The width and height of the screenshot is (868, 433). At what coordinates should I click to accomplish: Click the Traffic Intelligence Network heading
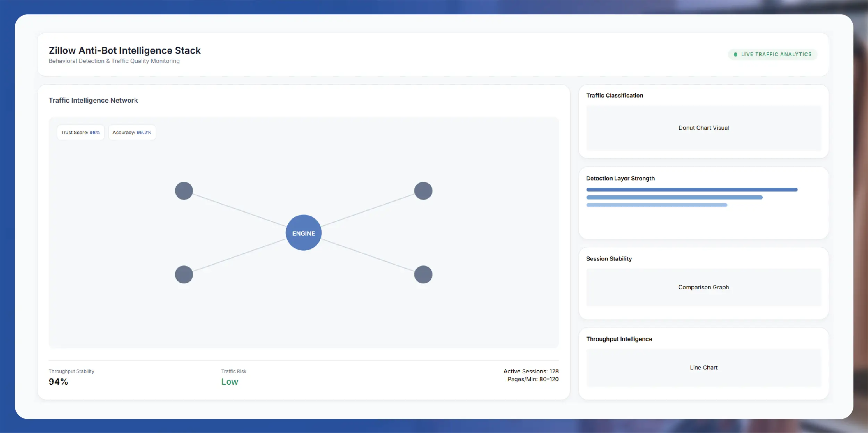pos(93,100)
